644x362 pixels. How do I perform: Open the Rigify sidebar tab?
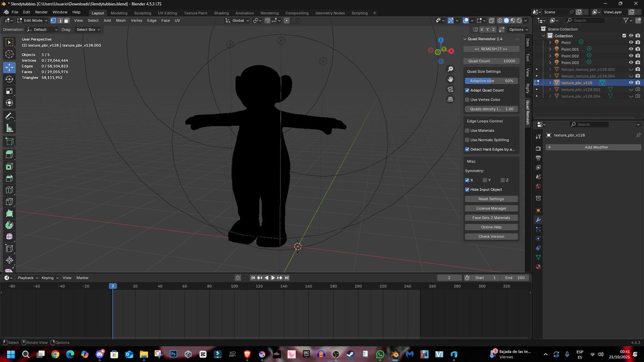[528, 87]
